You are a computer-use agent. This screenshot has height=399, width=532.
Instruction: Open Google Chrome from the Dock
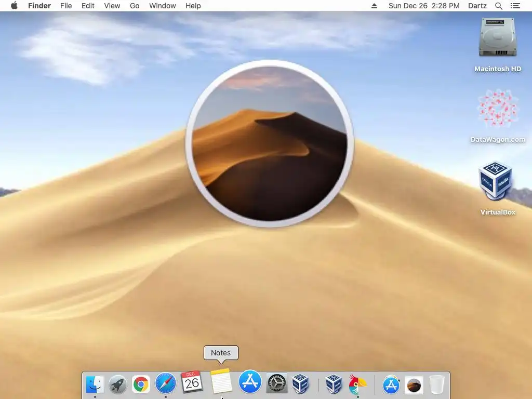[141, 384]
